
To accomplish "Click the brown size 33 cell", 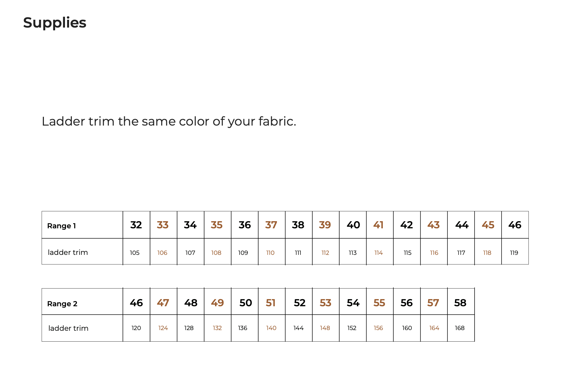I will tap(163, 225).
